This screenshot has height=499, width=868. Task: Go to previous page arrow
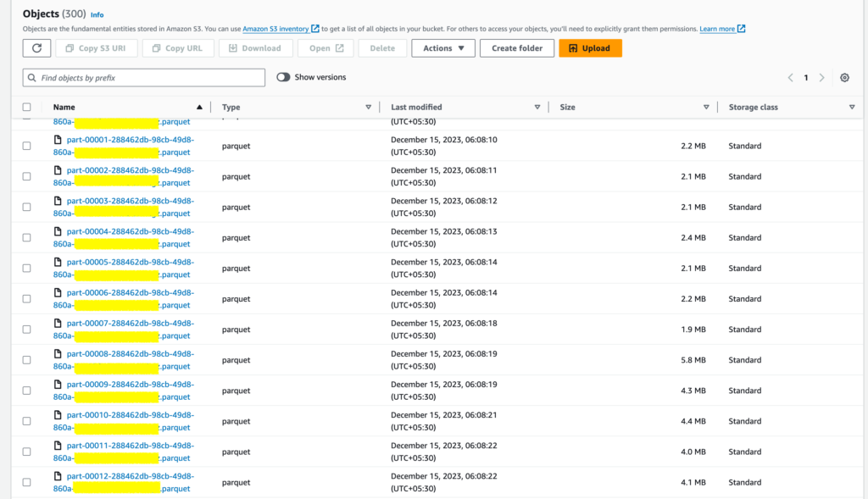click(790, 78)
